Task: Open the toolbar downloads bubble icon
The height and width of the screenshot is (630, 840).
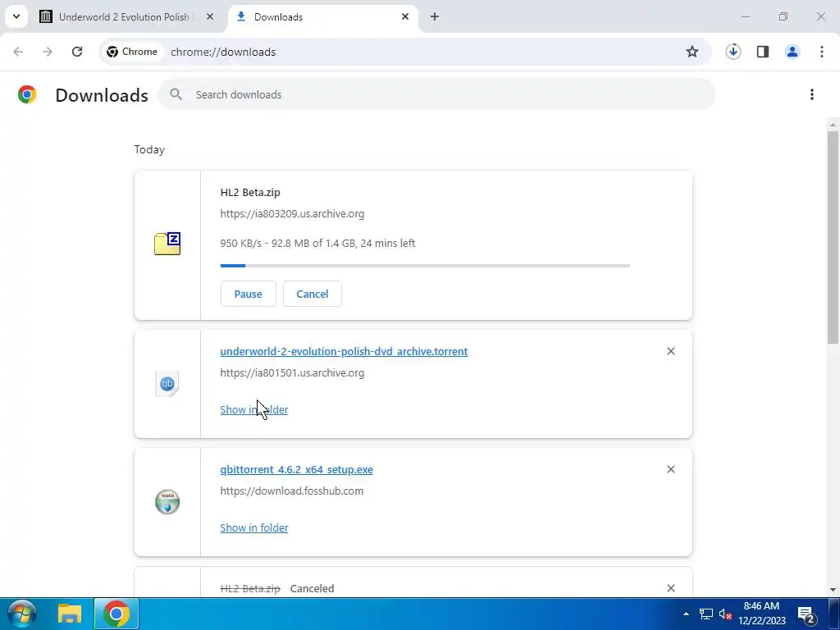Action: [733, 52]
